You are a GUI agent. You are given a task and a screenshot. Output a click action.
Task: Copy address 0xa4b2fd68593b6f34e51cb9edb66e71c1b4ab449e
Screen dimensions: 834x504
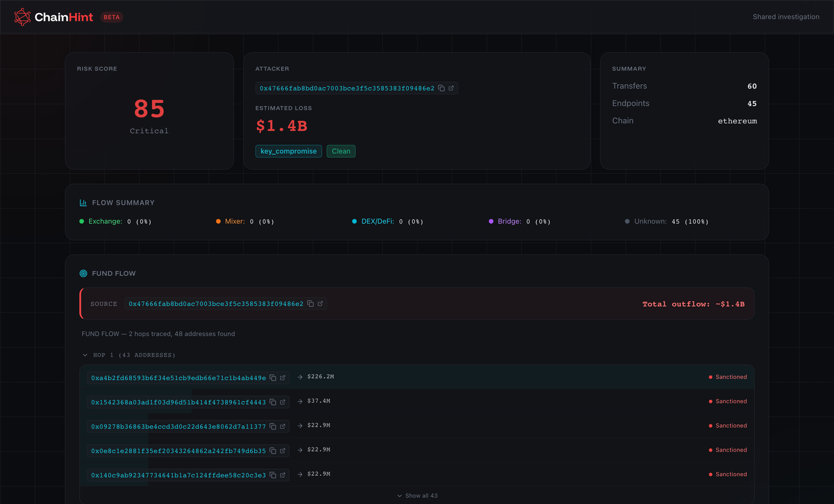[273, 378]
